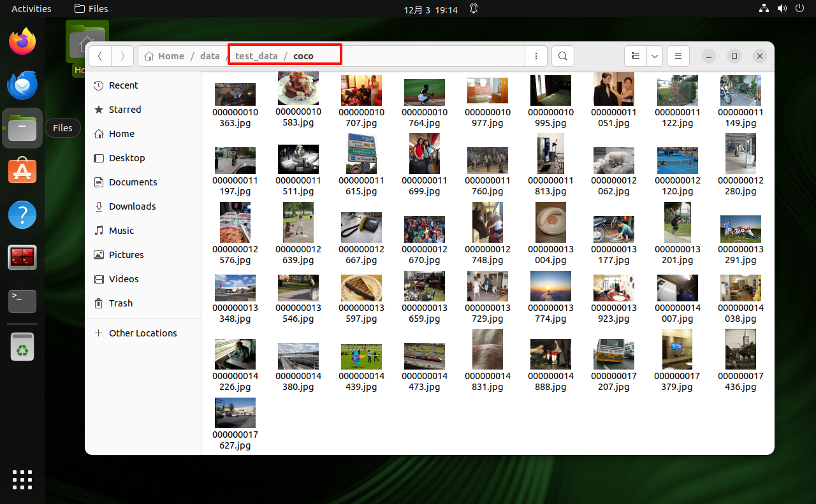Screen dimensions: 816x504
Task: Show Applications grid in the dock
Action: tap(22, 480)
